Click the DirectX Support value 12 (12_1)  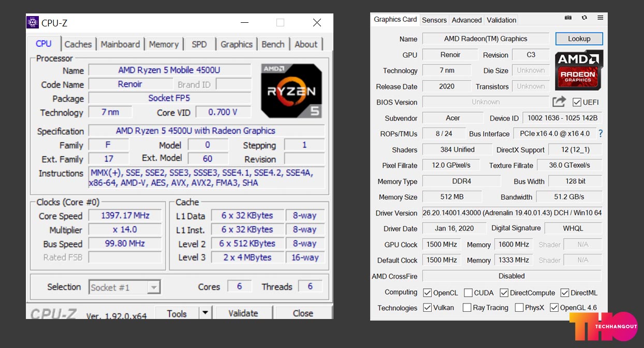(x=575, y=150)
